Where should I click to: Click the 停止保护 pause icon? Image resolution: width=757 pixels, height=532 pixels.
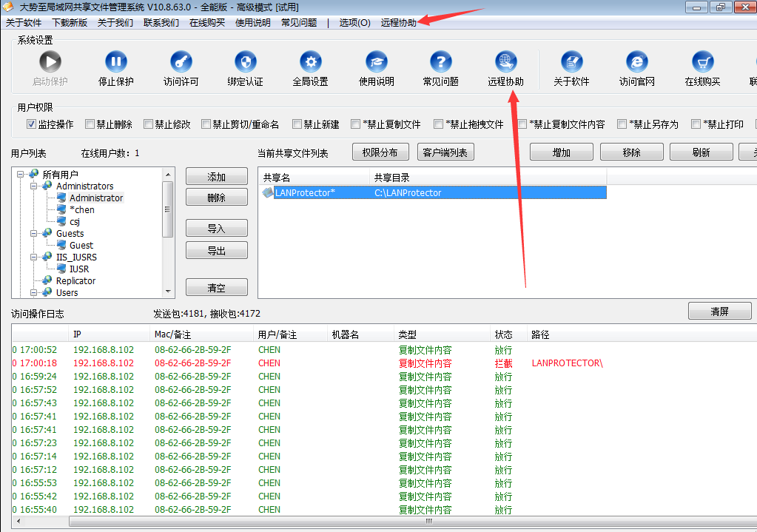115,62
